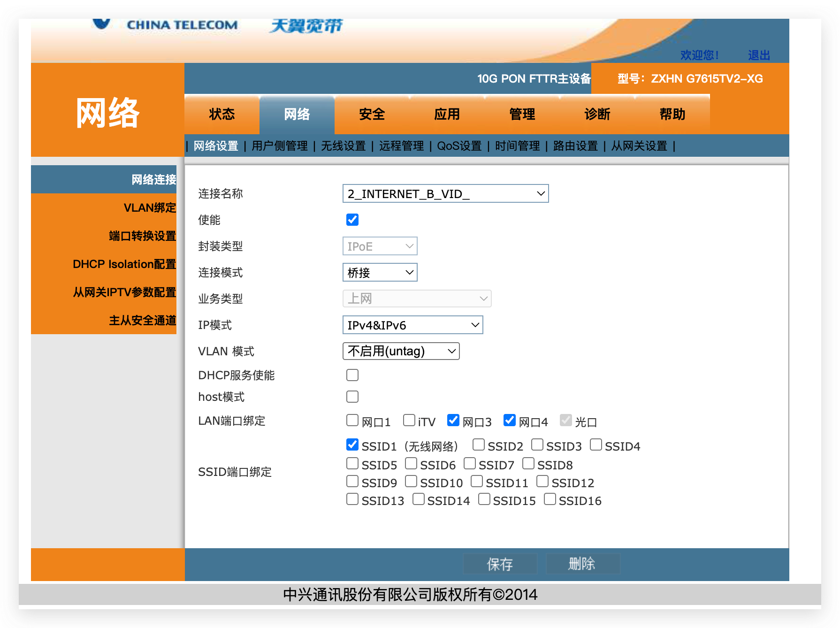Click the 退出 logout link
The height and width of the screenshot is (628, 840).
pos(759,54)
